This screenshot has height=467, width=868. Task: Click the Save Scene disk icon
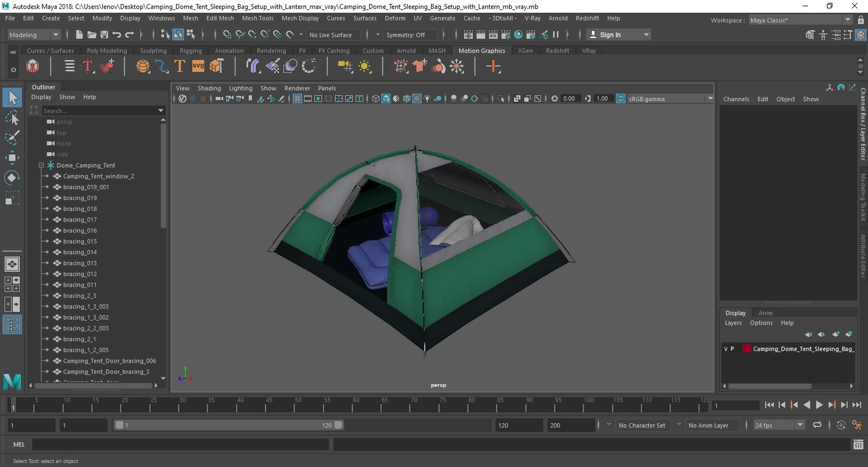pyautogui.click(x=104, y=35)
